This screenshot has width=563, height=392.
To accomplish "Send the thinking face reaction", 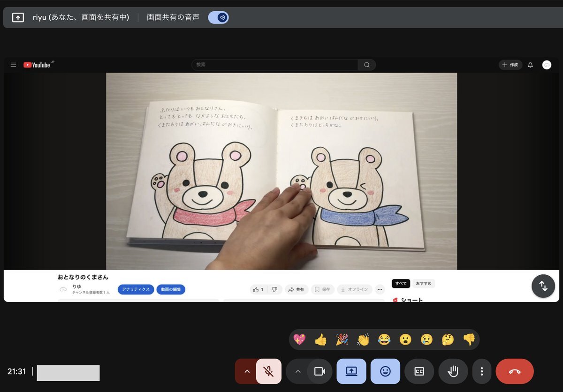I will point(448,339).
